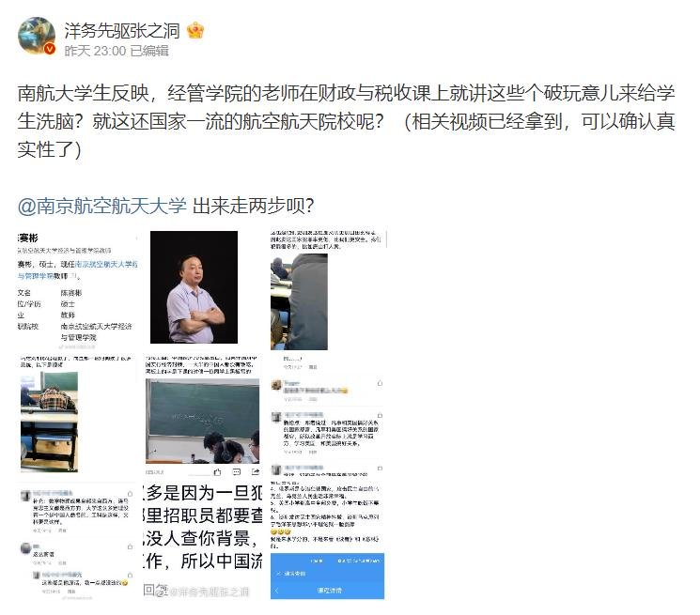Open the man with crossed arms photo
This screenshot has width=700, height=615.
pyautogui.click(x=194, y=287)
